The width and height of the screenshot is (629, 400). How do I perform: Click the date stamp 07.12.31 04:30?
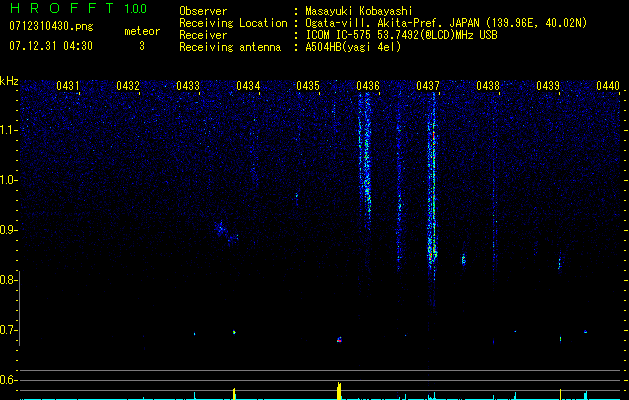pyautogui.click(x=51, y=46)
